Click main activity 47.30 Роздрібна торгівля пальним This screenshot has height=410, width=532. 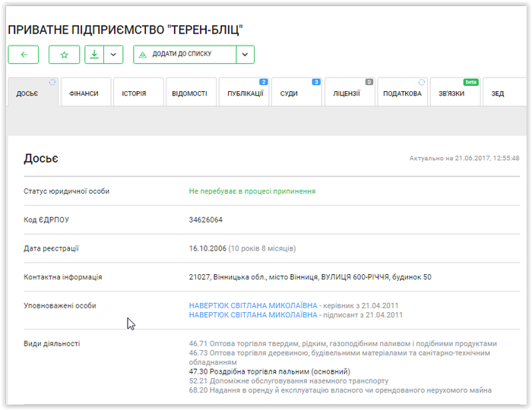pos(269,372)
